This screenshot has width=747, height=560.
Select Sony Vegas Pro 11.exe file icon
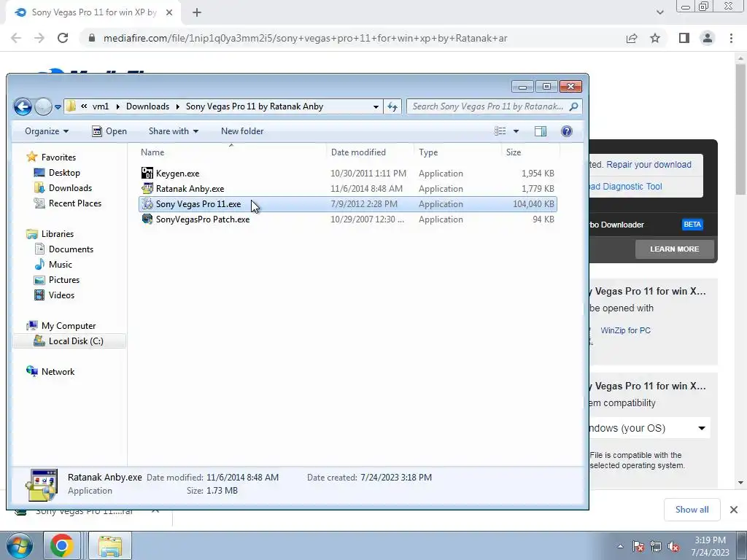coord(147,204)
